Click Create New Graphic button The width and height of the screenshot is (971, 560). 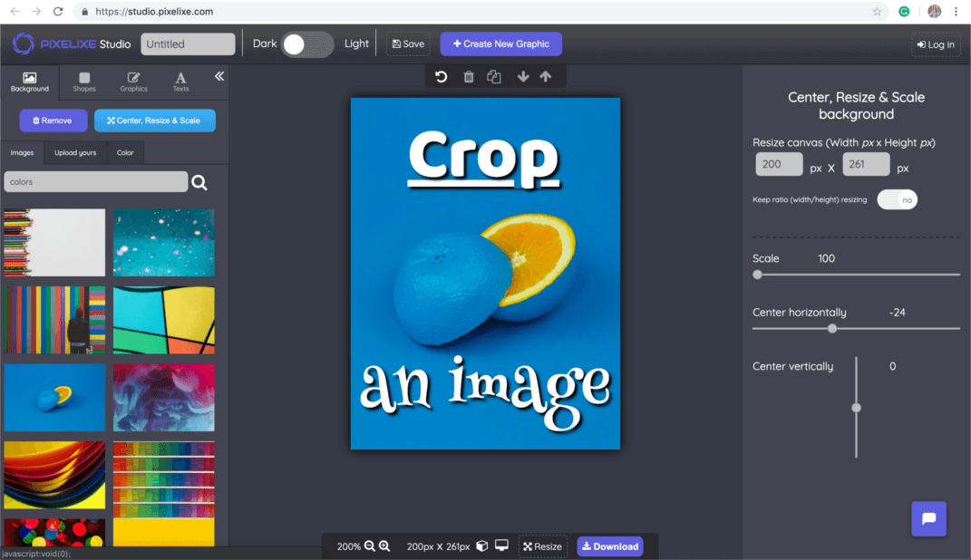pos(501,44)
